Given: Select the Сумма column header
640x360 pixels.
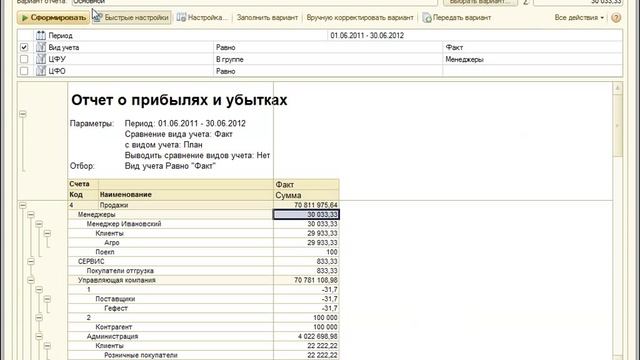Looking at the screenshot, I should (306, 195).
